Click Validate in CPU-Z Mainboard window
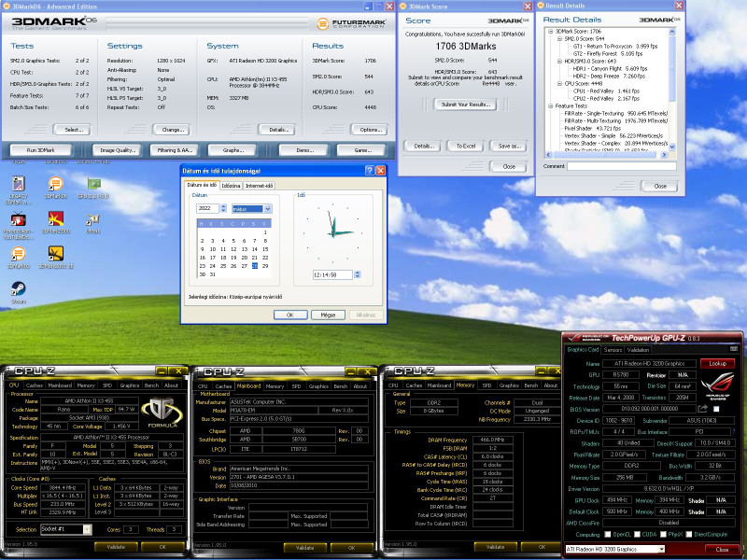The image size is (747, 560). (304, 548)
